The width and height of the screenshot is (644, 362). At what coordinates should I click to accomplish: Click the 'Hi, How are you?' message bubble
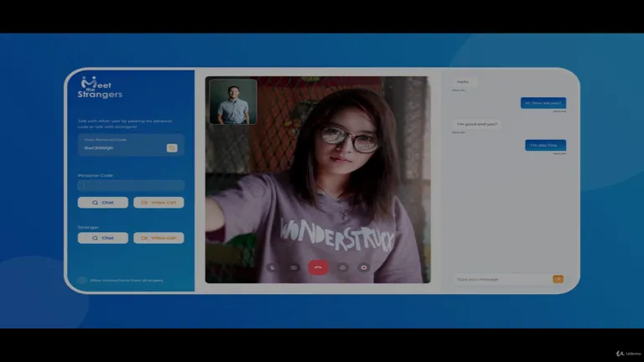pyautogui.click(x=543, y=103)
